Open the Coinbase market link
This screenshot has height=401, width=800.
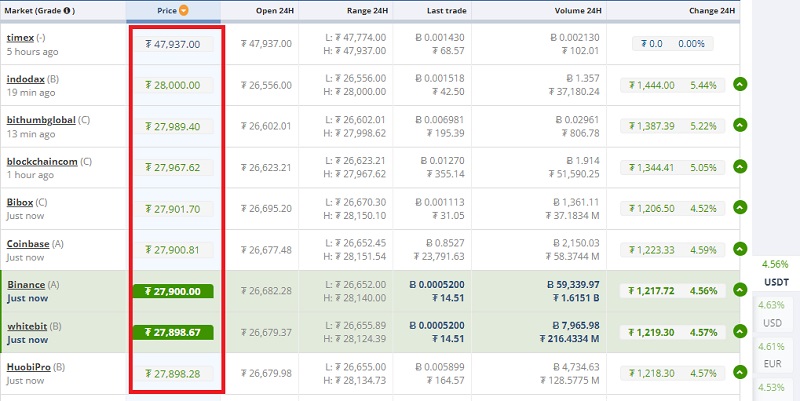click(28, 244)
